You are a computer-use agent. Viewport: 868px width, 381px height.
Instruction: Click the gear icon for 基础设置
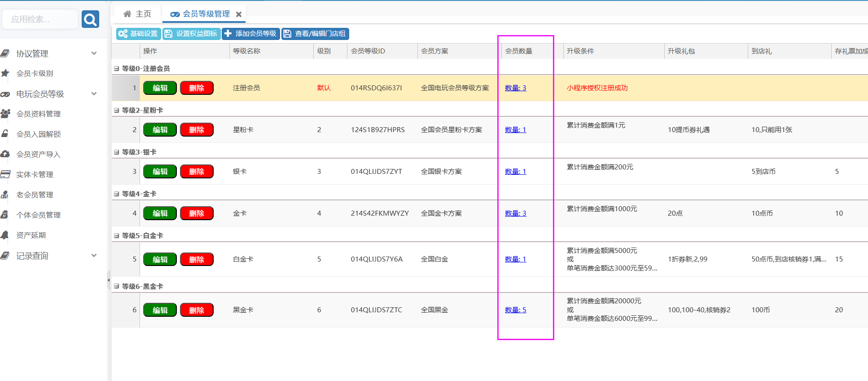tap(123, 34)
